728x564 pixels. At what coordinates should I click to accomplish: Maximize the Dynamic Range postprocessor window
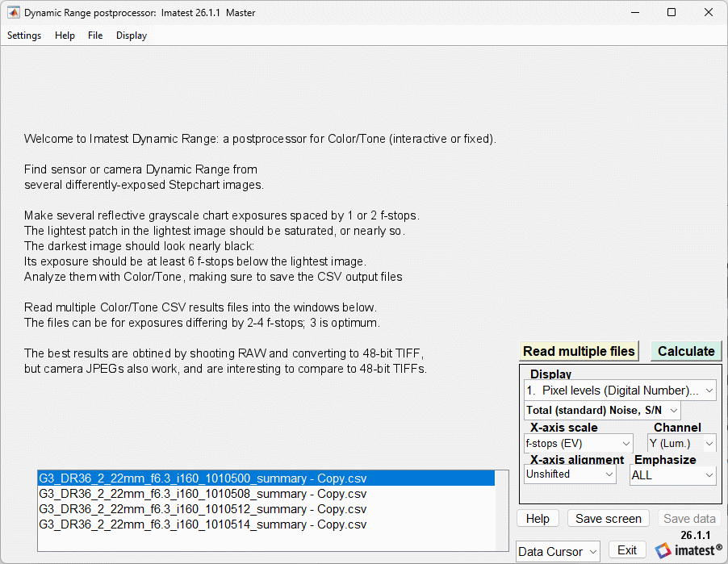pos(672,13)
